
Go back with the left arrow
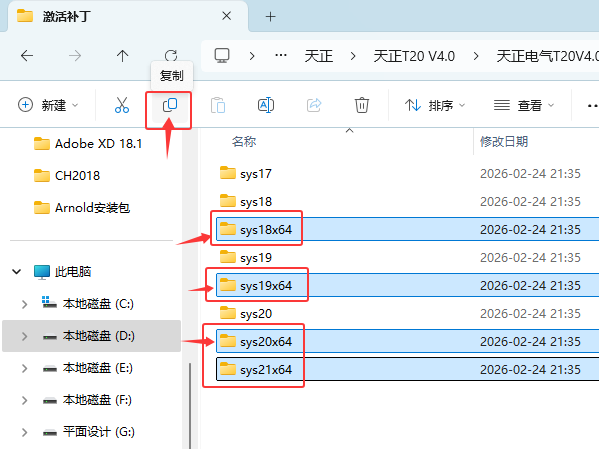pos(27,56)
